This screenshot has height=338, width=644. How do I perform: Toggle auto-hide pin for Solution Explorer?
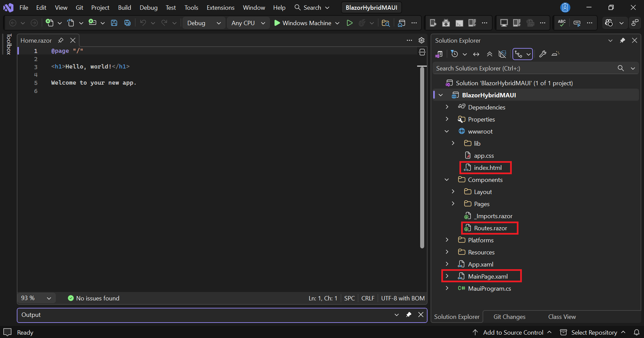pyautogui.click(x=622, y=40)
